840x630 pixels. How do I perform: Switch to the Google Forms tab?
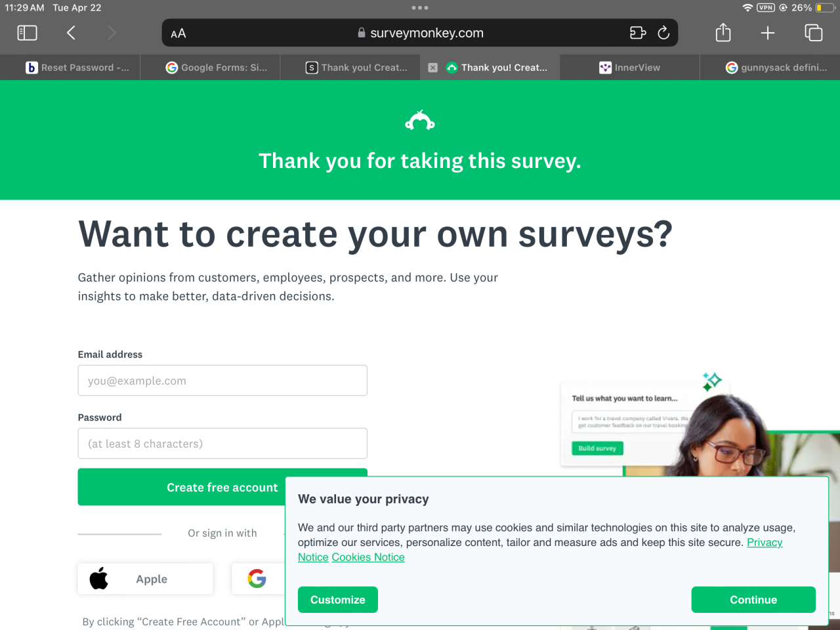point(217,68)
